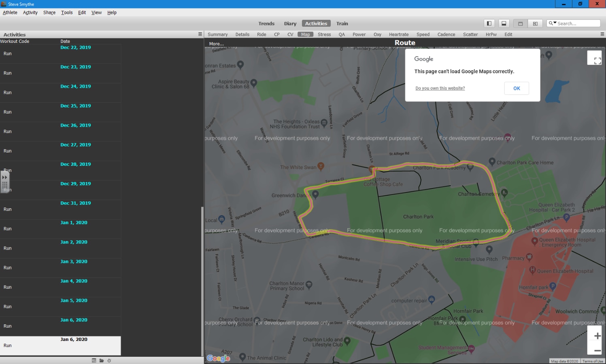Open the Terms of Use link
Viewport: 606px width, 364px height.
tap(593, 361)
